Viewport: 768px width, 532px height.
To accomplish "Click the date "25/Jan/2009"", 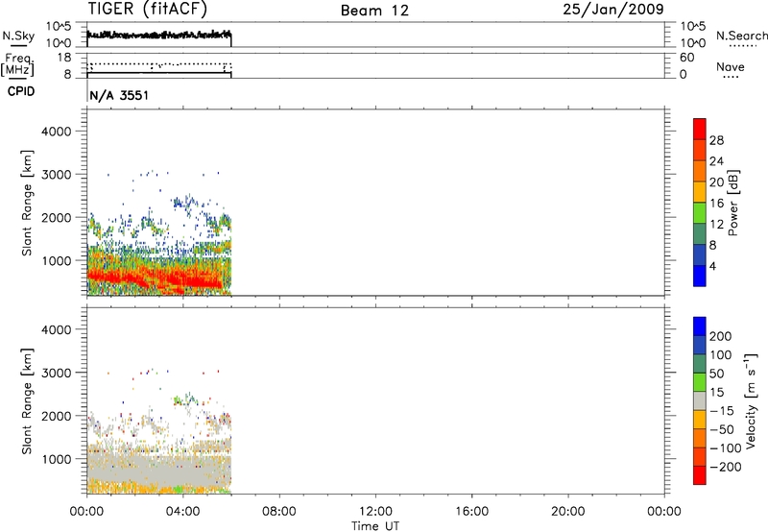I will point(613,9).
